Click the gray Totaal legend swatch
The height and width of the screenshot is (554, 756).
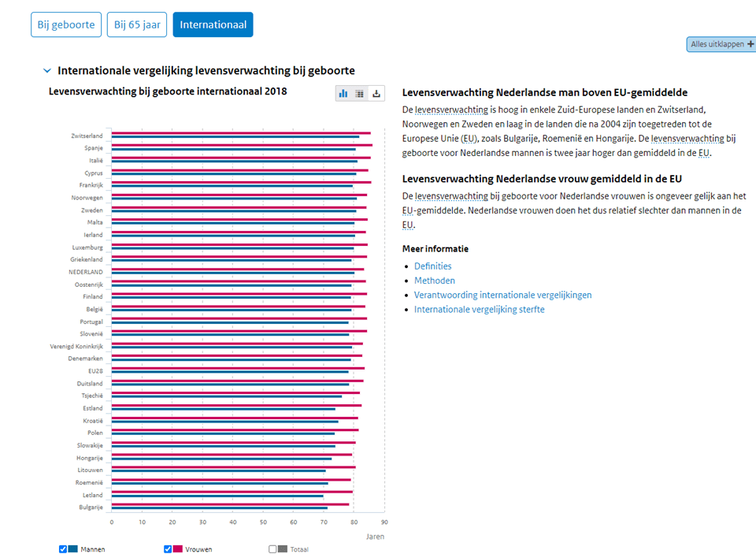tap(283, 548)
